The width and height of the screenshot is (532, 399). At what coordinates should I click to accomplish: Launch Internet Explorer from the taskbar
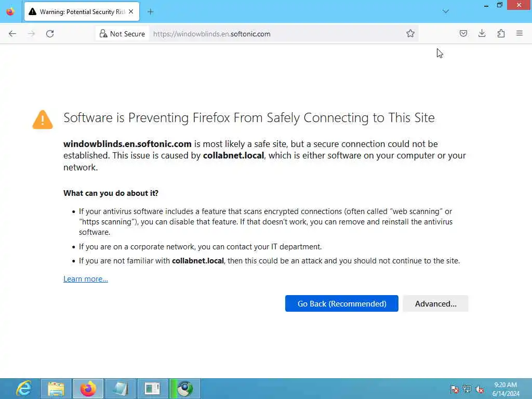(24, 389)
